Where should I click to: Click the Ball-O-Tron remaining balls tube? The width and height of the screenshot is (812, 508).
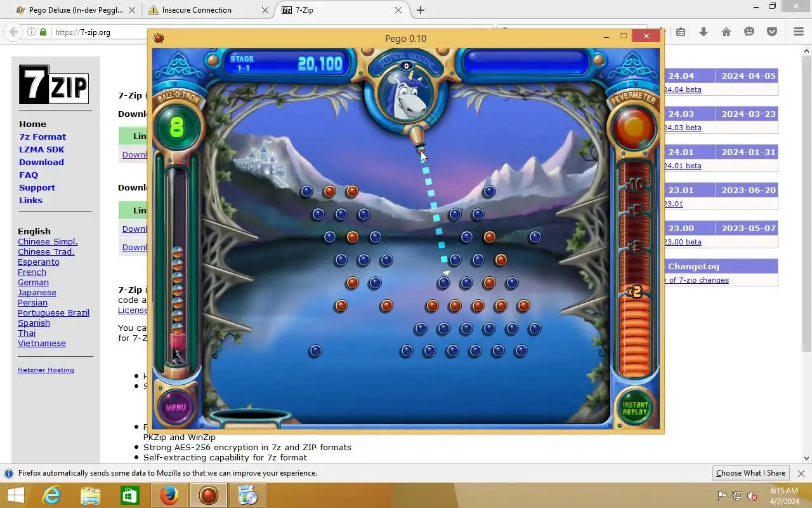178,267
